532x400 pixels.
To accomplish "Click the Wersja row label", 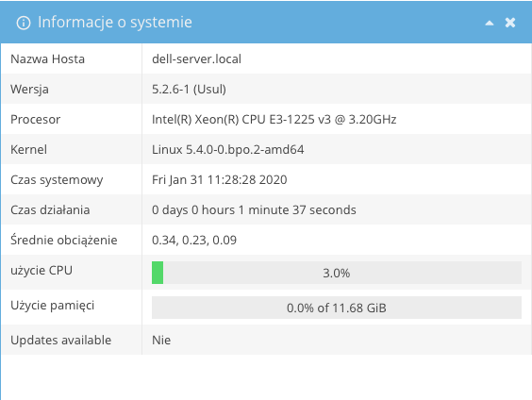I will [29, 90].
